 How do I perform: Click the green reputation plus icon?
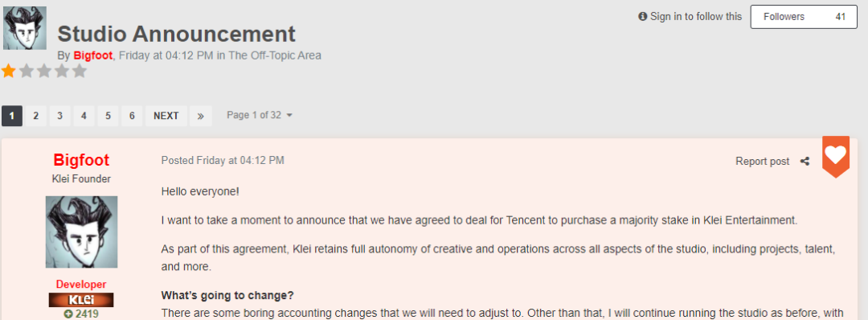click(x=68, y=314)
